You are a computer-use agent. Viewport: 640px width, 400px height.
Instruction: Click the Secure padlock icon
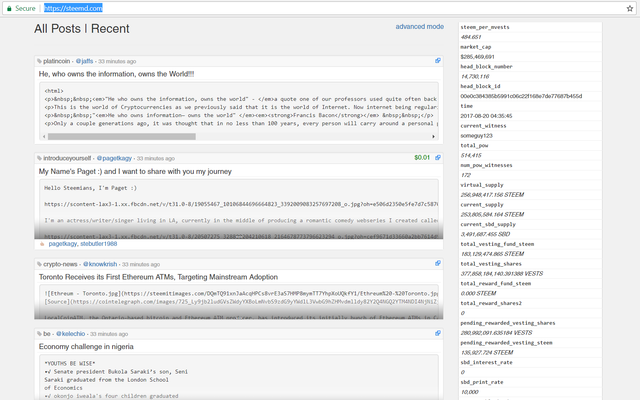click(8, 7)
